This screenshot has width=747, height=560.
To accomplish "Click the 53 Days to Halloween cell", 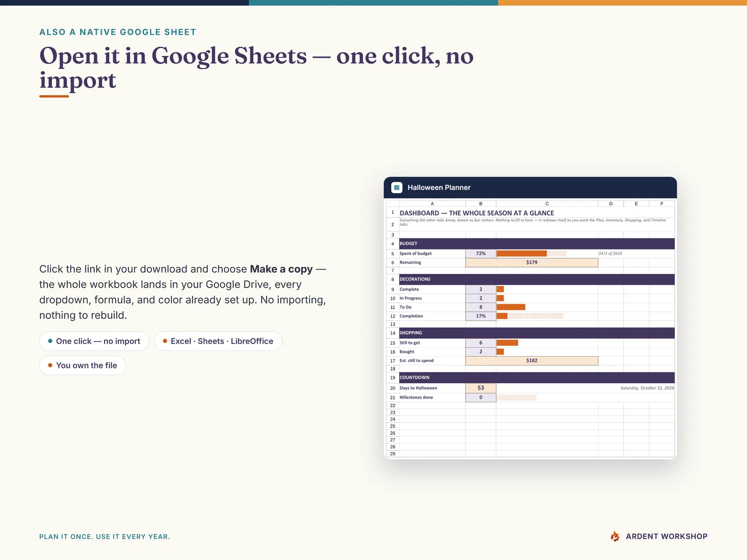I will (481, 388).
